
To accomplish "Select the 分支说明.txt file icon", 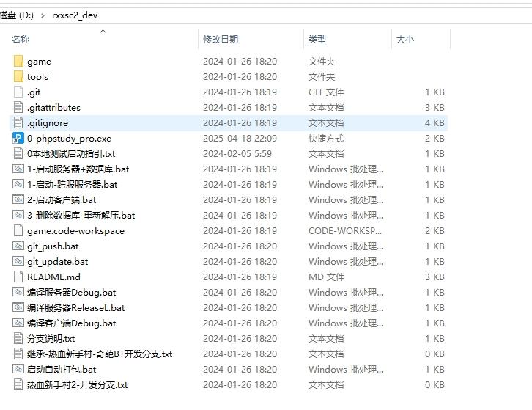I will point(18,338).
